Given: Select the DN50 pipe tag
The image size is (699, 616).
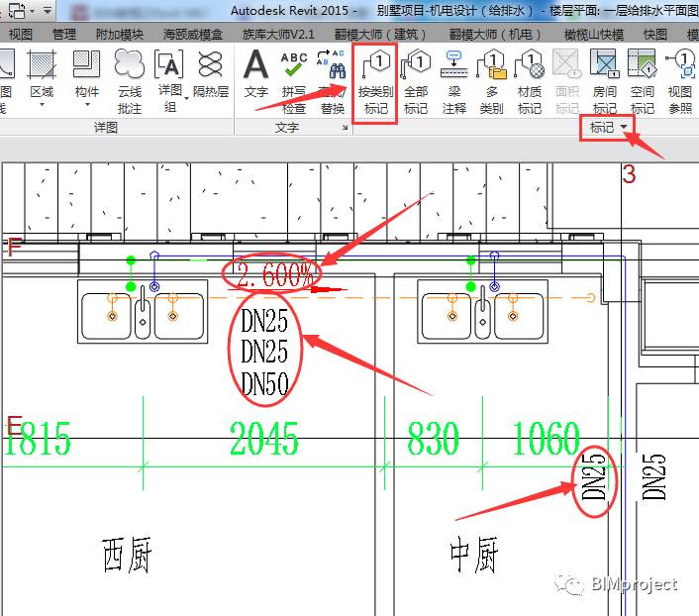Looking at the screenshot, I should pyautogui.click(x=264, y=383).
